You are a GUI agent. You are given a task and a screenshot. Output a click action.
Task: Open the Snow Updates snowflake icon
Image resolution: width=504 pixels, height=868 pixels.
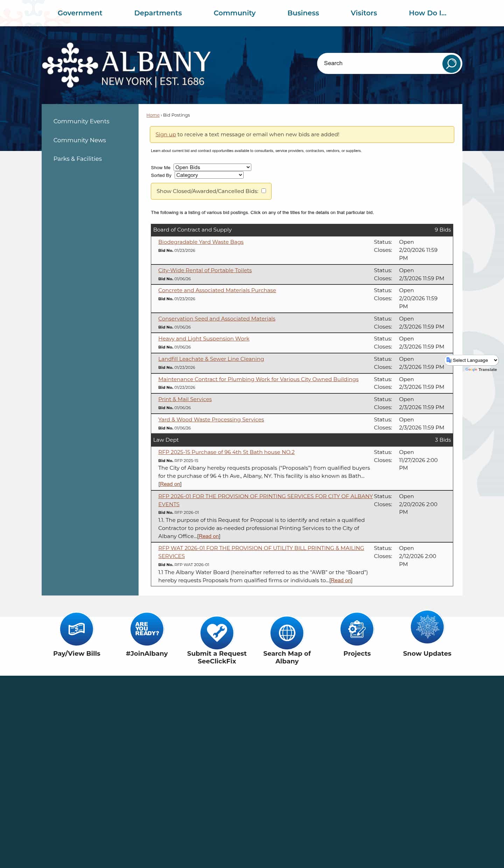point(427,627)
